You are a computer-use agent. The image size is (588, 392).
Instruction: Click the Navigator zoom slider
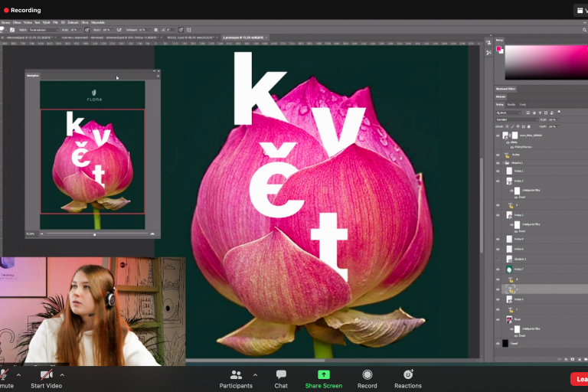(x=95, y=234)
